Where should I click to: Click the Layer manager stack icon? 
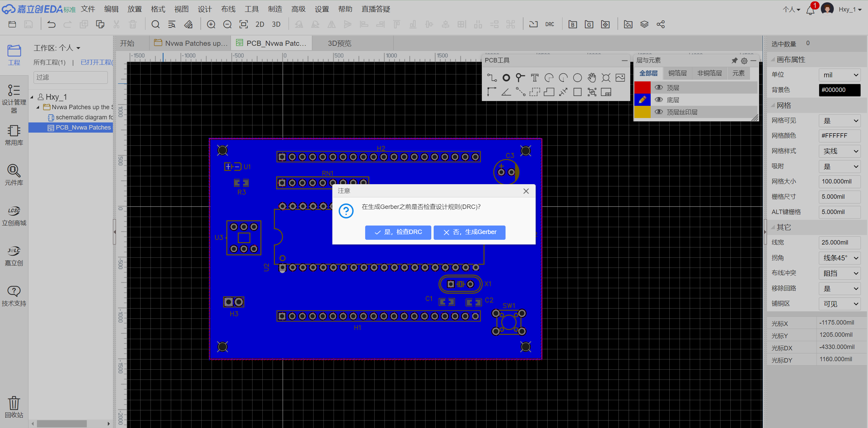[644, 24]
